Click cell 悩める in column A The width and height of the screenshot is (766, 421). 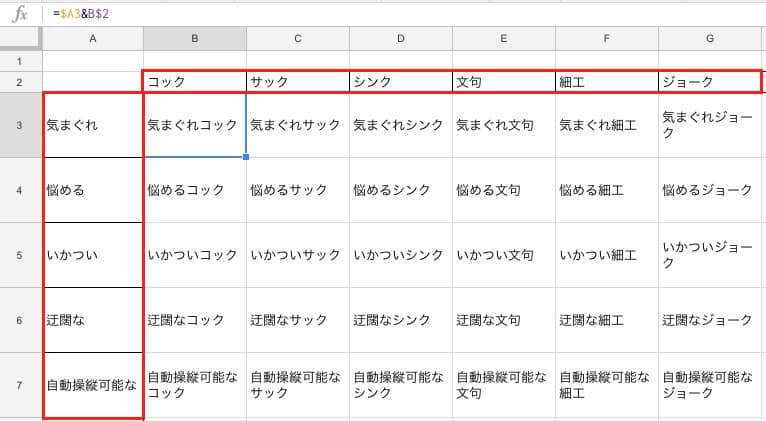click(93, 190)
